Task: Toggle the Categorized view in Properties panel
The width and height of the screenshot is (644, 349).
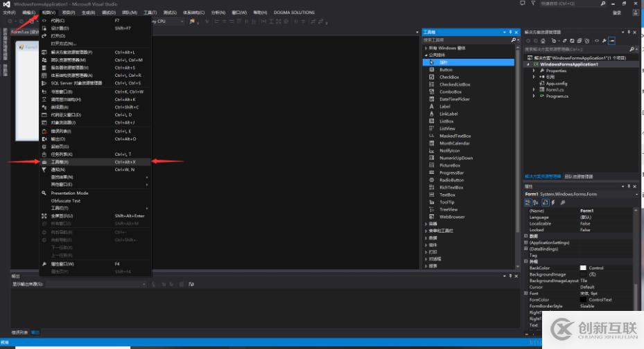Action: point(528,203)
